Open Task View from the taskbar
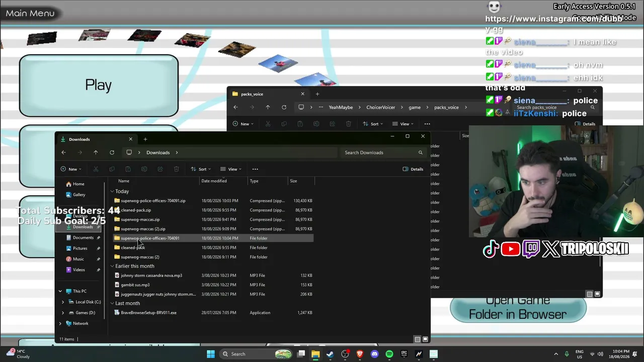Image resolution: width=644 pixels, height=362 pixels. [301, 354]
